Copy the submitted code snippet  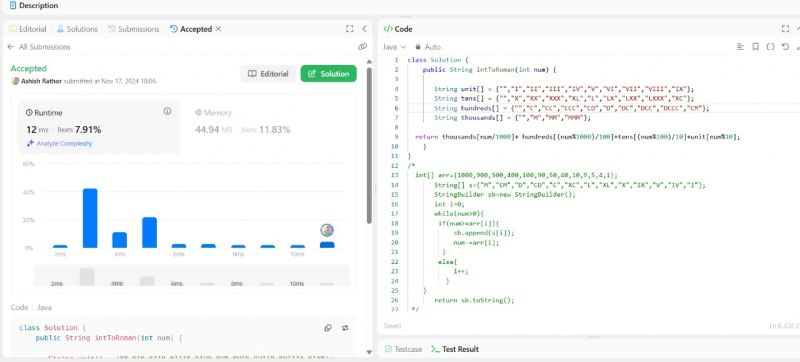pos(328,328)
